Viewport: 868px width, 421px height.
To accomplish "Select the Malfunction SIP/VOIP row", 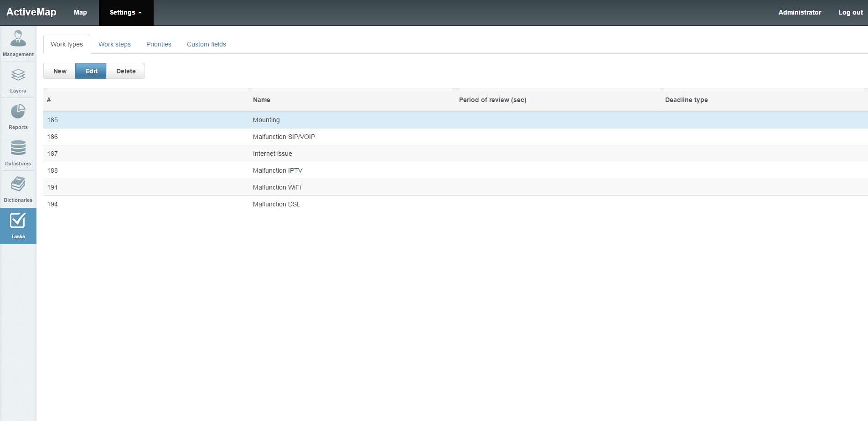I will pos(284,137).
